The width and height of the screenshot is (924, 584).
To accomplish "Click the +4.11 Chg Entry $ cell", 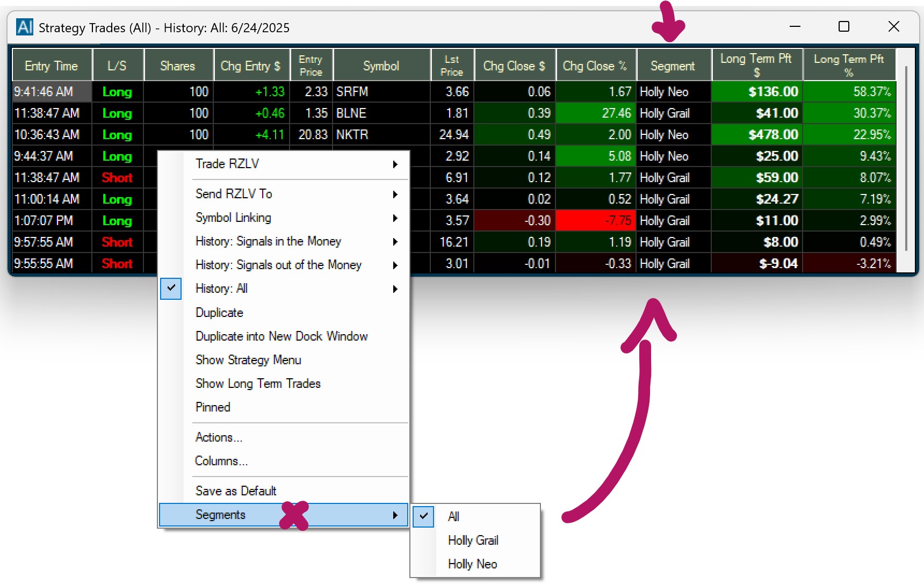I will tap(251, 135).
